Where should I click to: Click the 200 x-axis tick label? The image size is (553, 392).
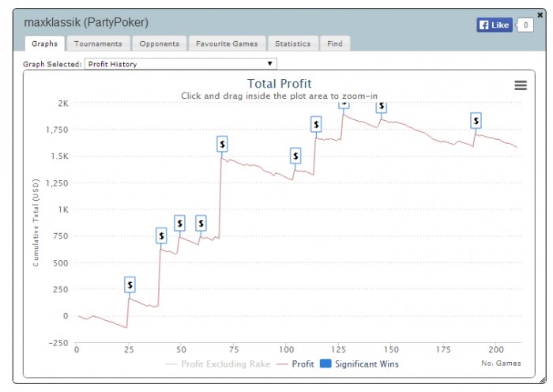tap(496, 349)
